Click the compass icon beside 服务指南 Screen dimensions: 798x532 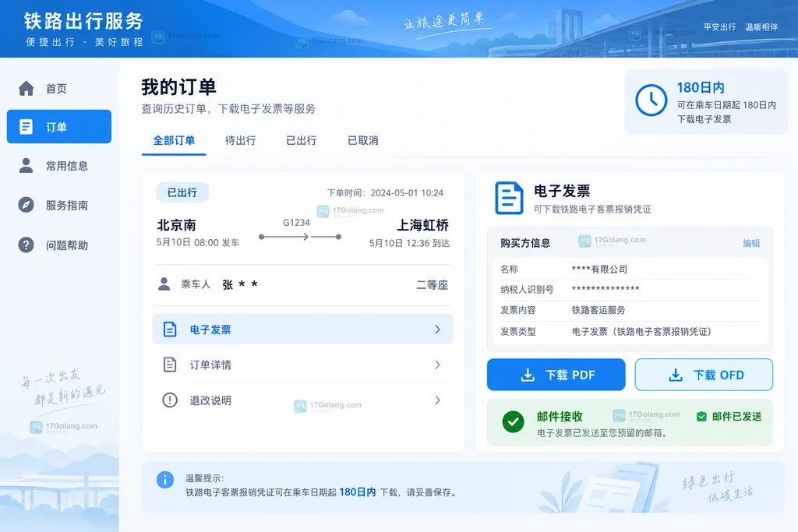(26, 204)
